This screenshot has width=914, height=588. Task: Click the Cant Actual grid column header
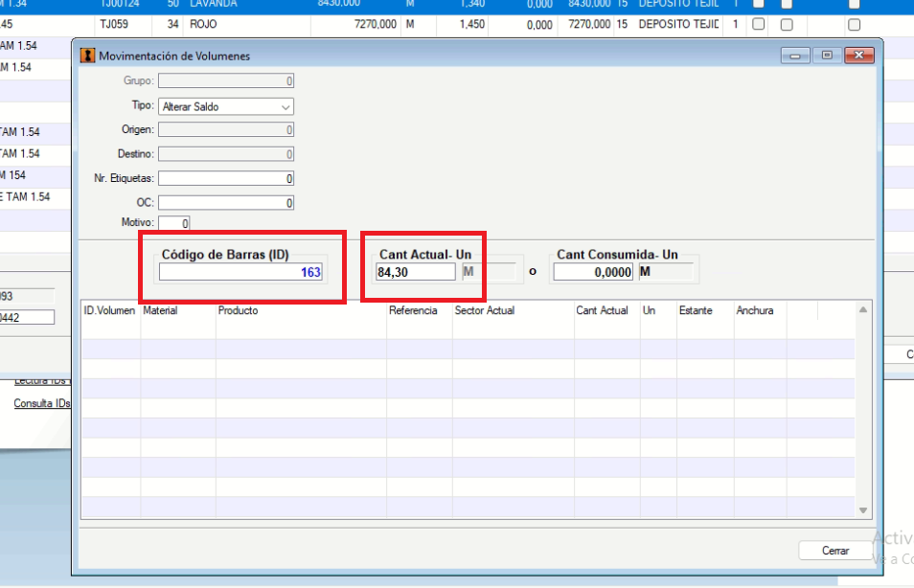[x=606, y=310]
